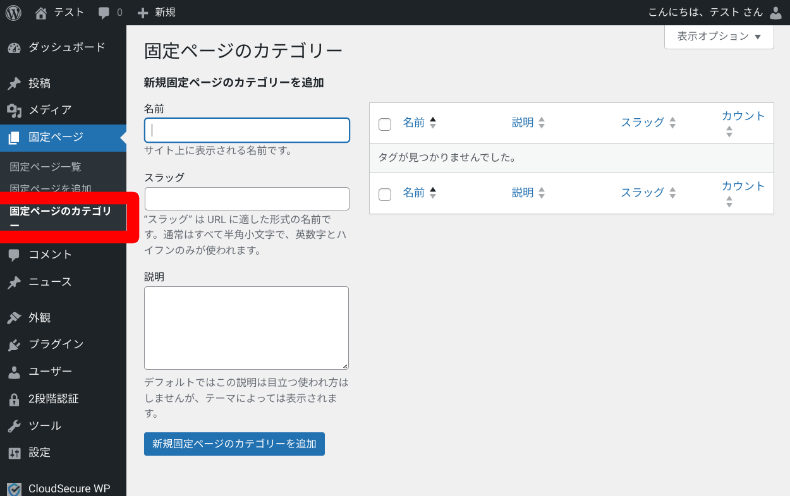Click the 0 comments count in admin bar

pyautogui.click(x=119, y=13)
